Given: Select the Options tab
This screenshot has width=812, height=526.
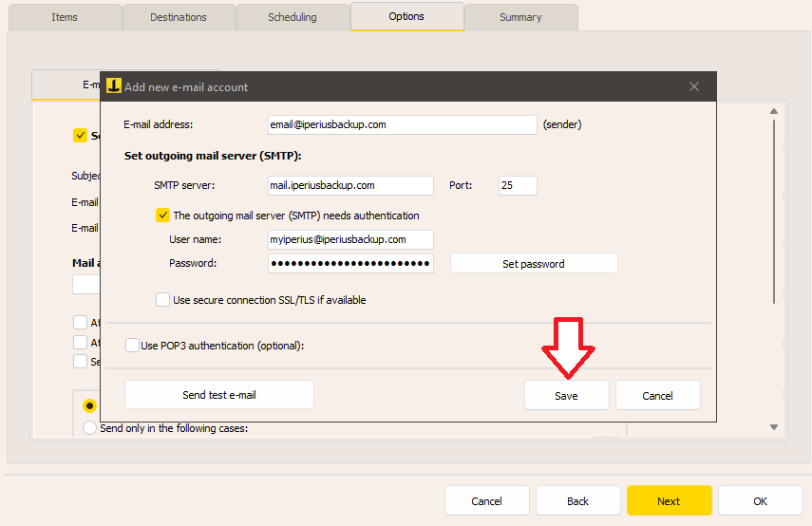Looking at the screenshot, I should click(x=407, y=16).
